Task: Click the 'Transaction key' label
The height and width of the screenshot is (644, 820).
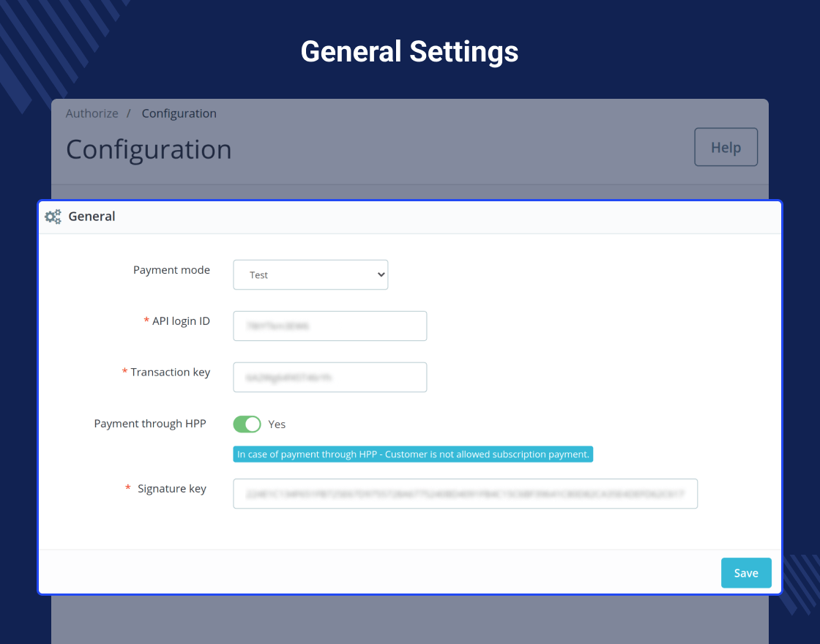Action: tap(171, 372)
